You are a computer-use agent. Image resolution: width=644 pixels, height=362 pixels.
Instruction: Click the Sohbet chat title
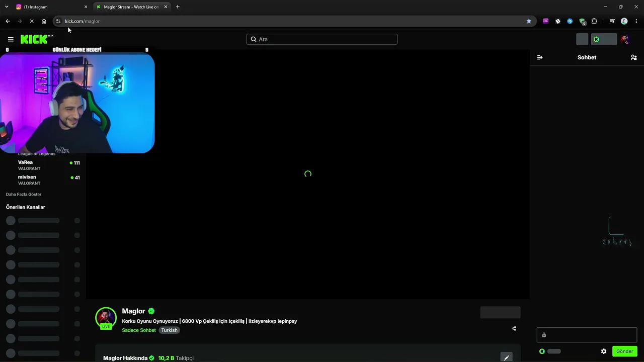coord(587,57)
